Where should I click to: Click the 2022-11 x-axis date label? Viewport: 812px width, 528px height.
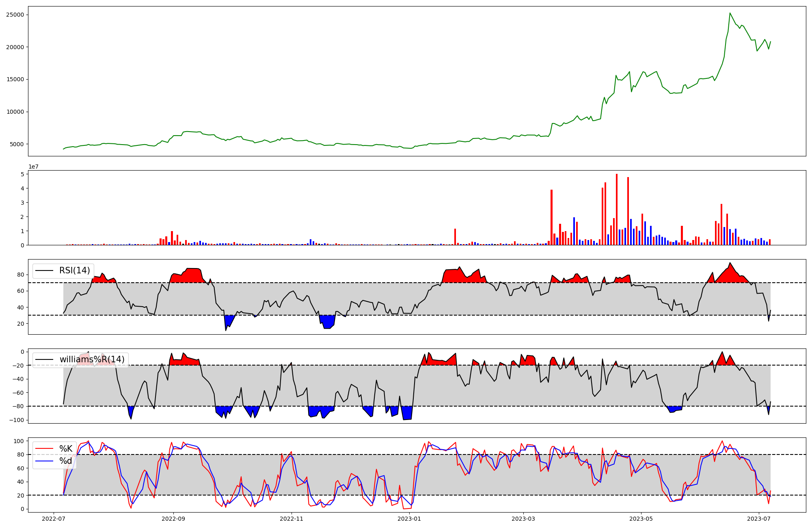pyautogui.click(x=292, y=519)
